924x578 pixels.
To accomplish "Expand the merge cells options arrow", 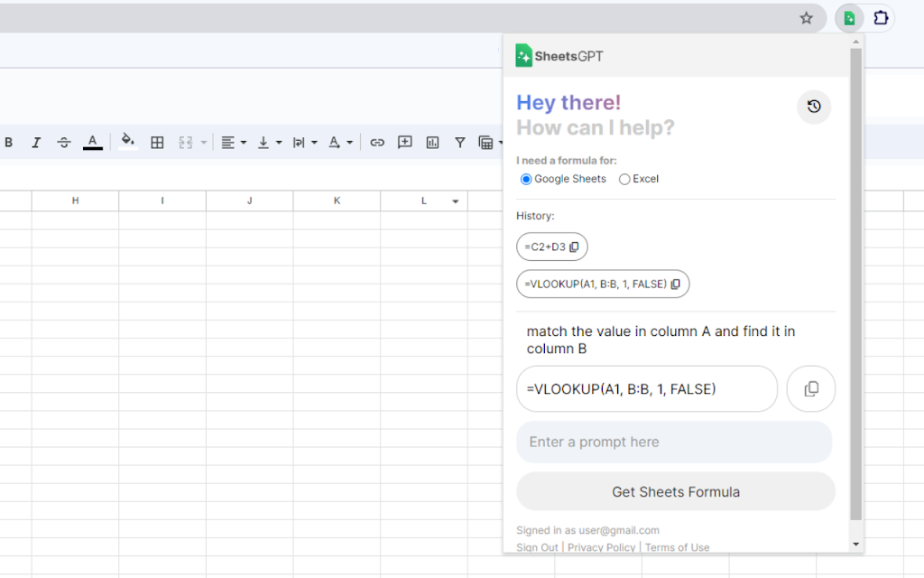I will point(204,142).
